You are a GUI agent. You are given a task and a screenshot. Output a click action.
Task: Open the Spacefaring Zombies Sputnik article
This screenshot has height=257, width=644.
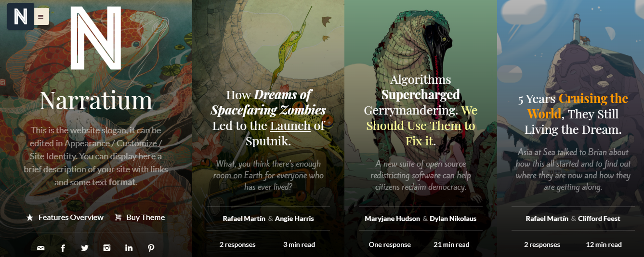coord(268,118)
